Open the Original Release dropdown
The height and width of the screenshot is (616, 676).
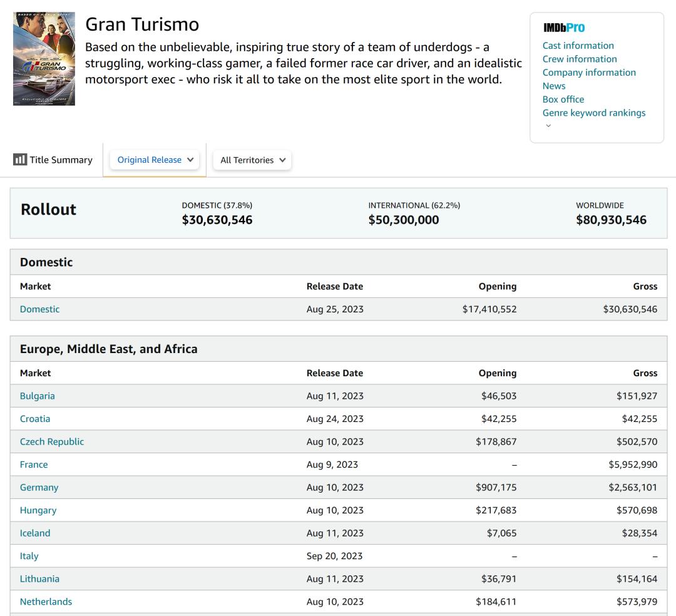[155, 160]
